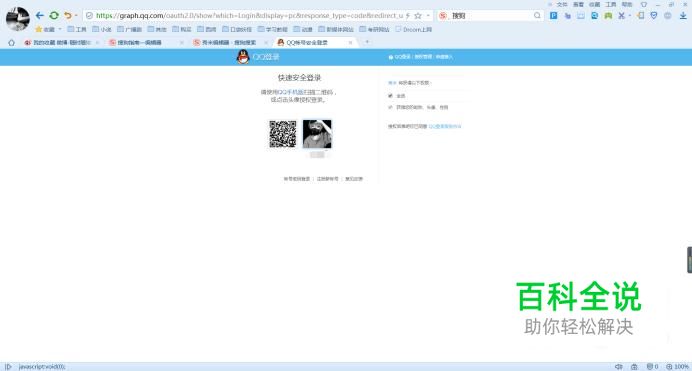This screenshot has height=371, width=692.
Task: Open the 帮助 menu
Action: (627, 4)
